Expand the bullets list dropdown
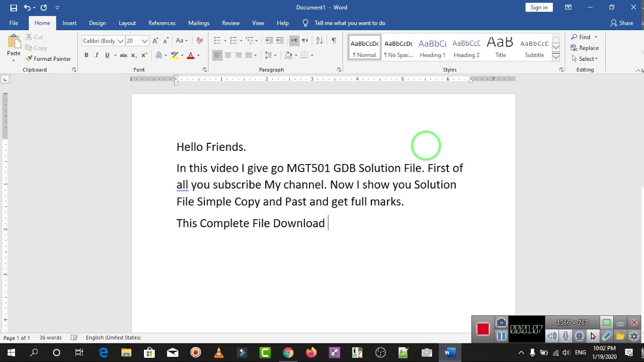This screenshot has height=362, width=644. pos(225,41)
